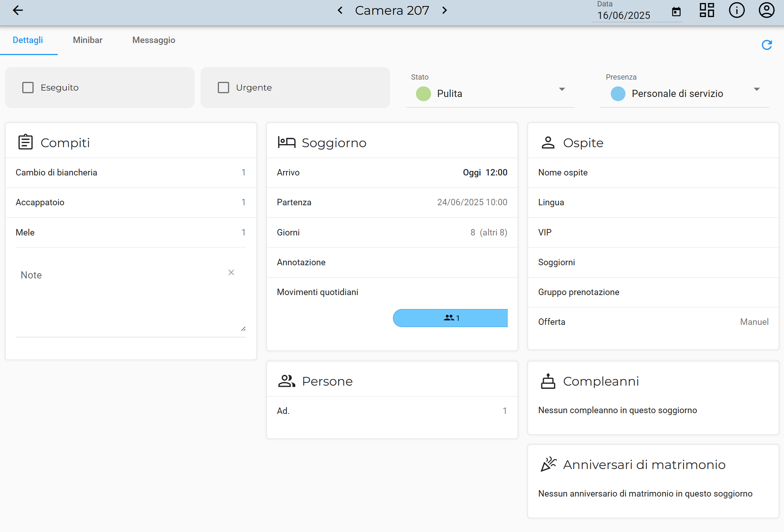Image resolution: width=784 pixels, height=532 pixels.
Task: Enable the Urgente checkbox
Action: pyautogui.click(x=223, y=88)
